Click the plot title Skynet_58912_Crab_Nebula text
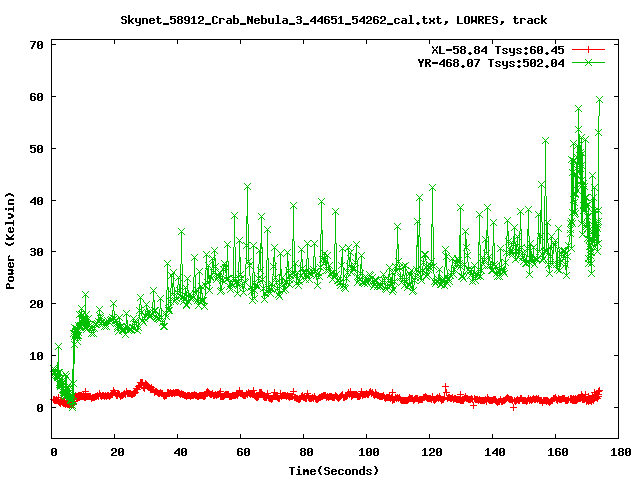This screenshot has width=640, height=480. pos(333,20)
